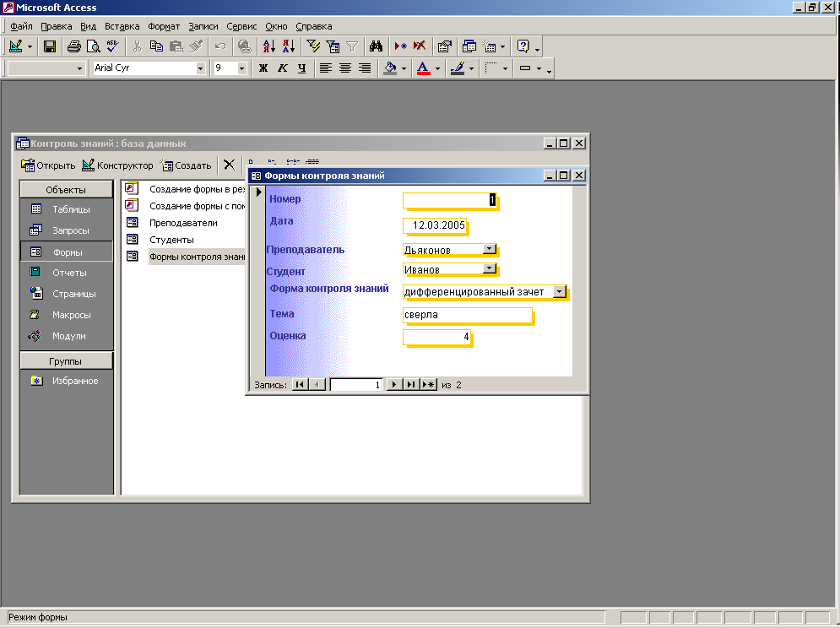The image size is (840, 628).
Task: Click the form View mode icon
Action: [15, 46]
